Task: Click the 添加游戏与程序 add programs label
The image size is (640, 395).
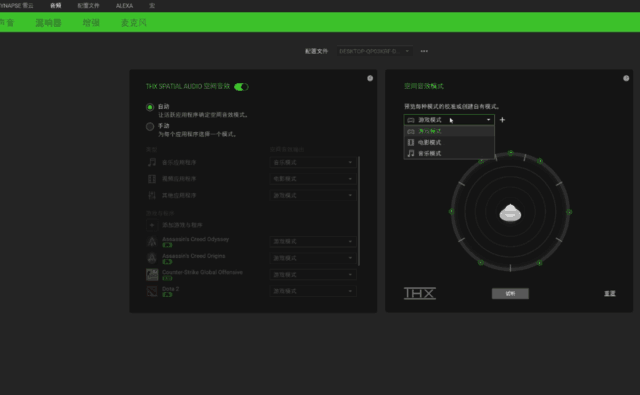Action: (182, 225)
